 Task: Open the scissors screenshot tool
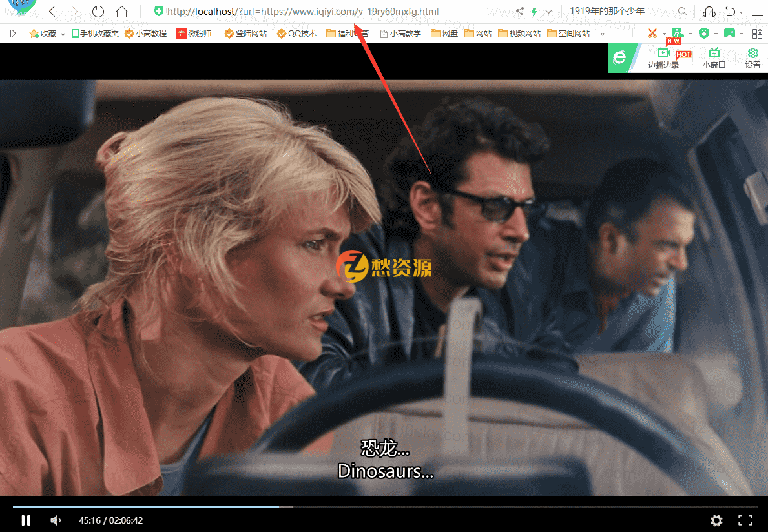point(652,33)
